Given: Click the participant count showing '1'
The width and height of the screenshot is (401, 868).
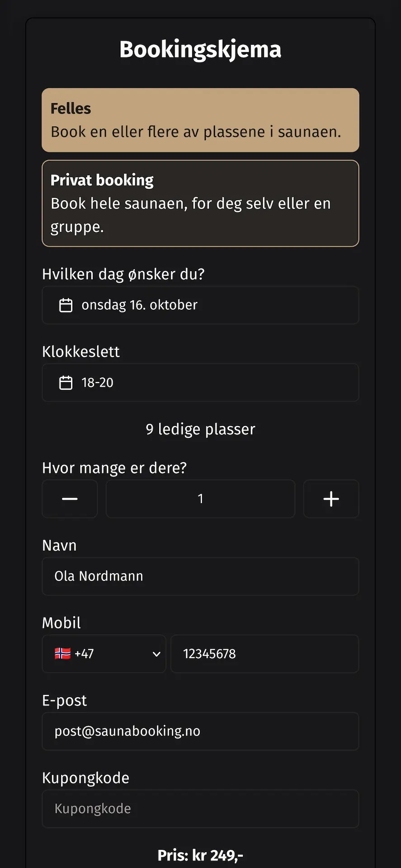Looking at the screenshot, I should coord(200,499).
